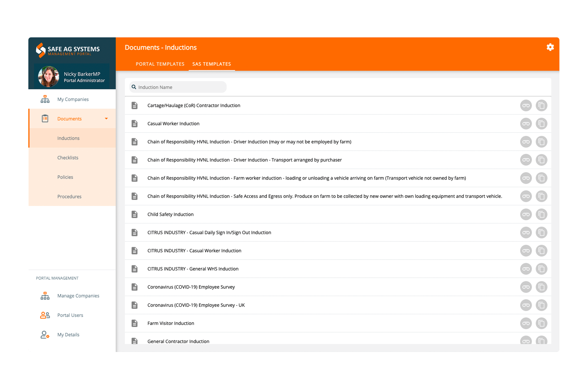Open Manage Companies link
Image resolution: width=588 pixels, height=392 pixels.
(x=78, y=296)
